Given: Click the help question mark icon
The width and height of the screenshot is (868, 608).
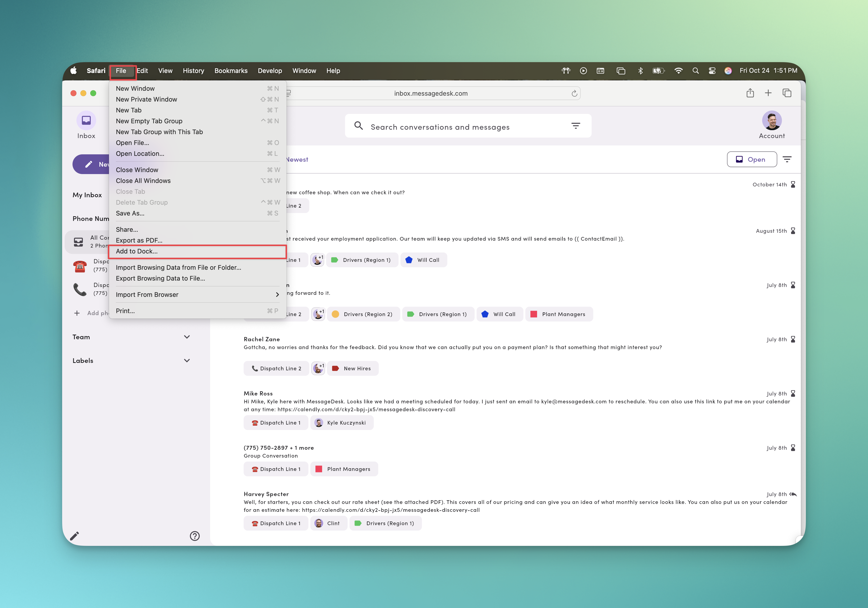Looking at the screenshot, I should [195, 536].
